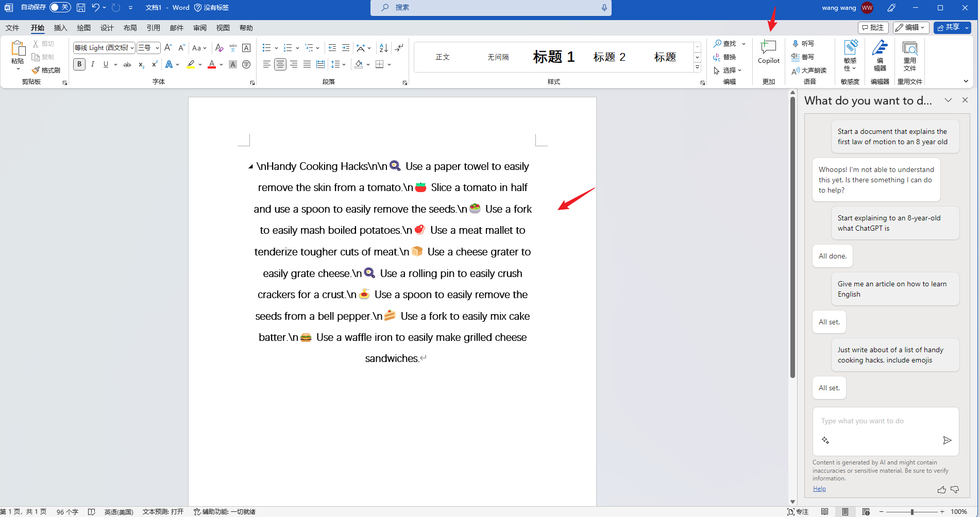Start Dictate from the voice group

click(803, 44)
